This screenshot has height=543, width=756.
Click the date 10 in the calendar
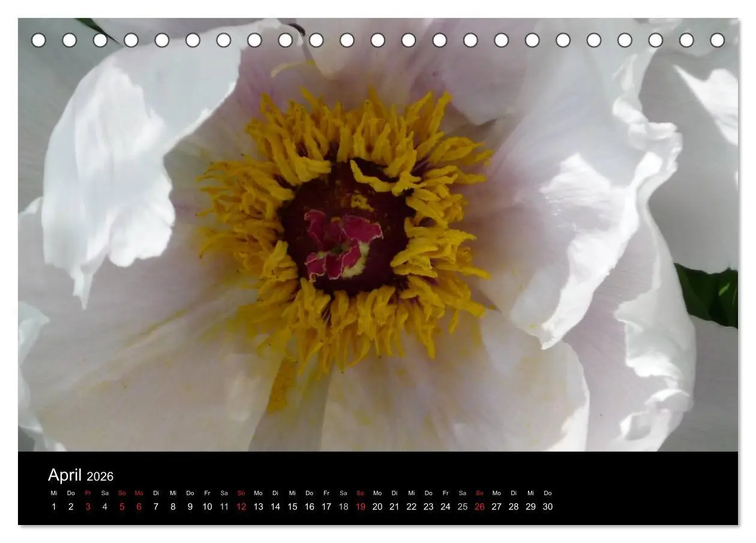[x=207, y=507]
